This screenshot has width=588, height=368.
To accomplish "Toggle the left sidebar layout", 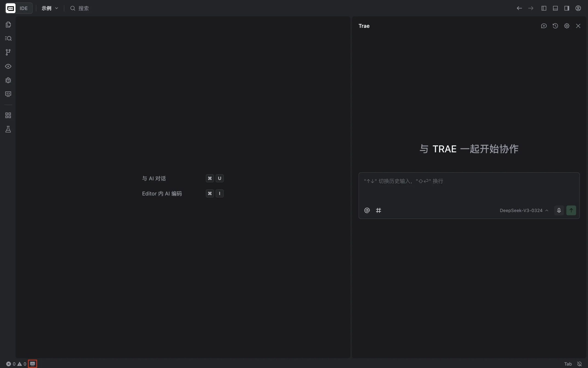I will pyautogui.click(x=544, y=8).
